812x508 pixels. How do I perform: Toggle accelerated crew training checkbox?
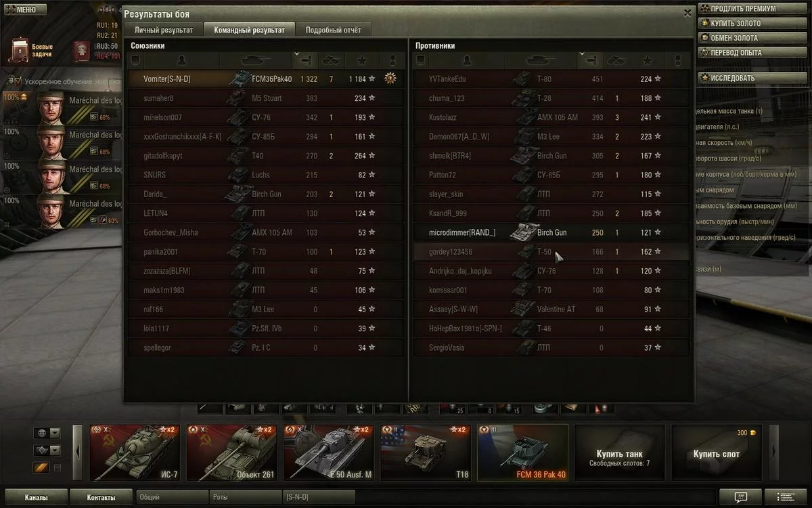click(x=18, y=79)
